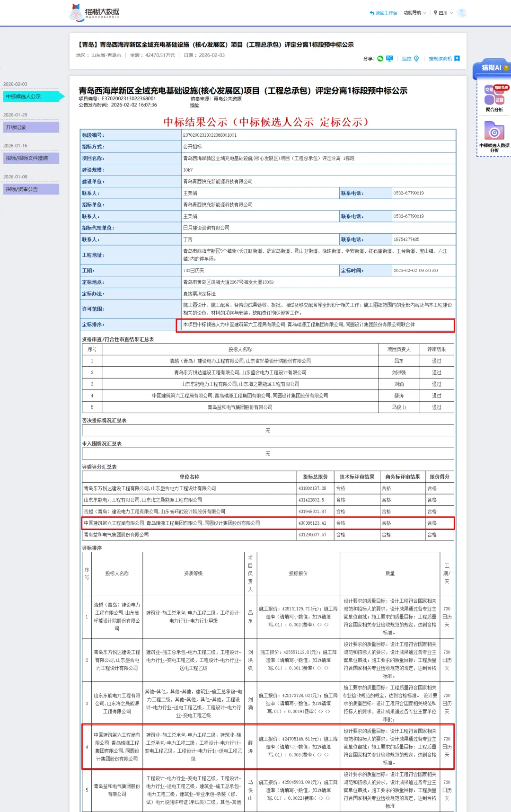Select 招标/招标文件澄清 in the sidebar

coord(31,158)
